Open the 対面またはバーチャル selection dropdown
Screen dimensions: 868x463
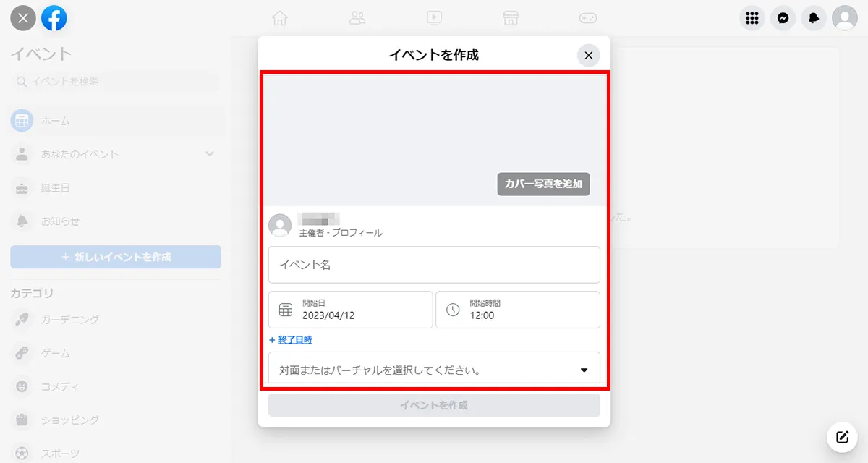coord(434,370)
